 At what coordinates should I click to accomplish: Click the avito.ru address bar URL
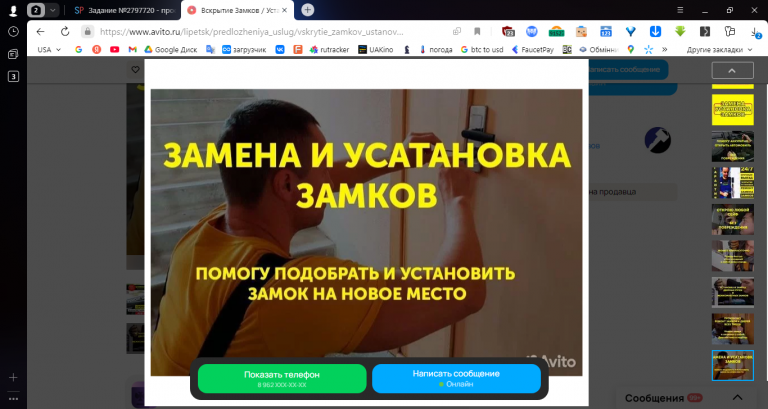(251, 32)
